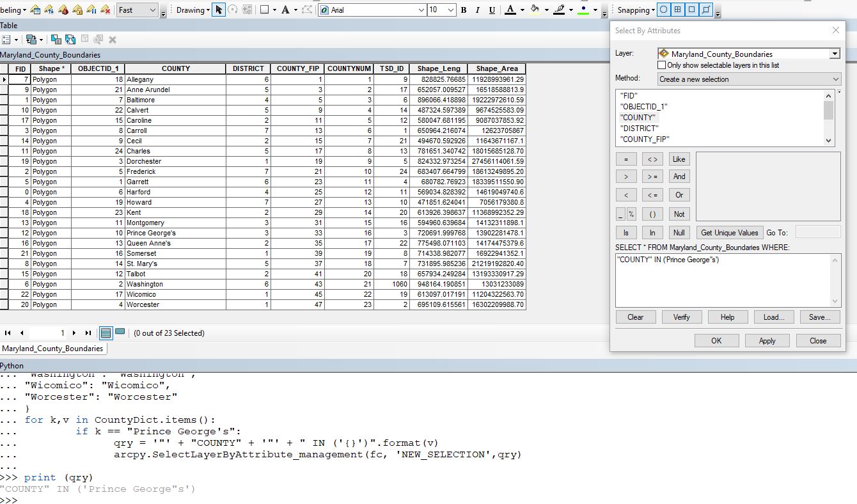Click the Lock Labels icon
The image size is (857, 504).
tap(77, 10)
